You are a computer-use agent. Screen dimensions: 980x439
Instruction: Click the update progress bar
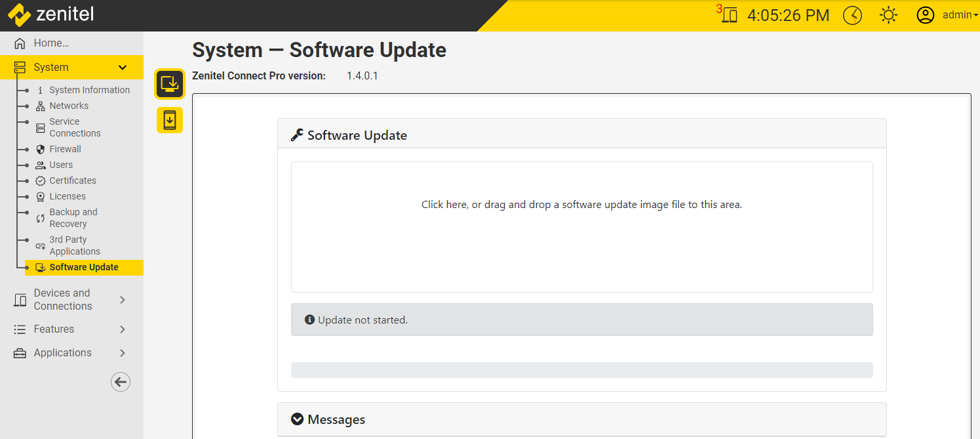pyautogui.click(x=582, y=370)
